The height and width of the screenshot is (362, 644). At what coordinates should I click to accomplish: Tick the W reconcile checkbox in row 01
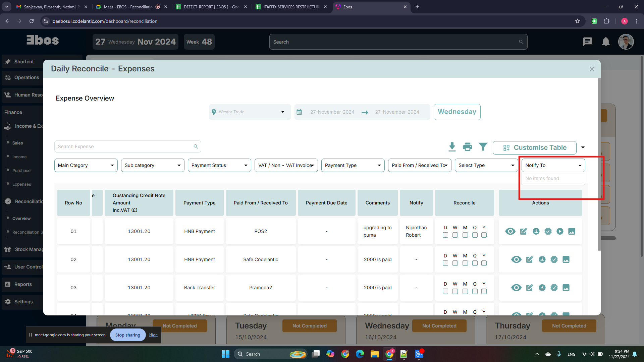pos(455,235)
